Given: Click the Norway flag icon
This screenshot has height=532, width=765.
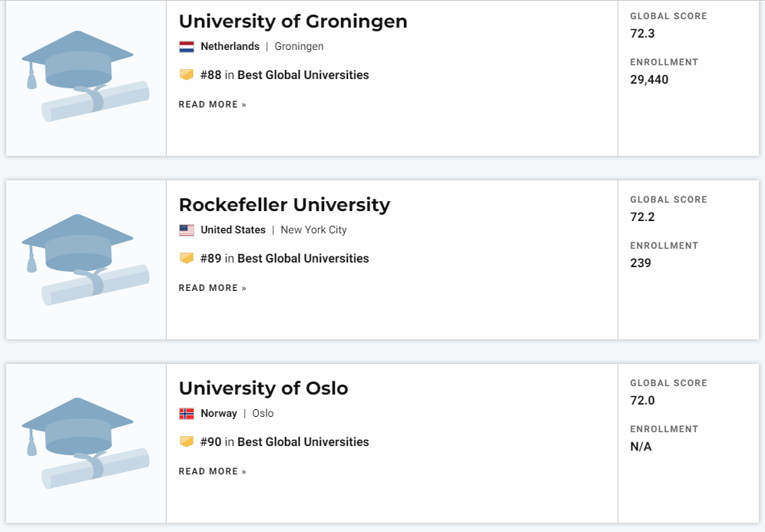Looking at the screenshot, I should tap(187, 414).
